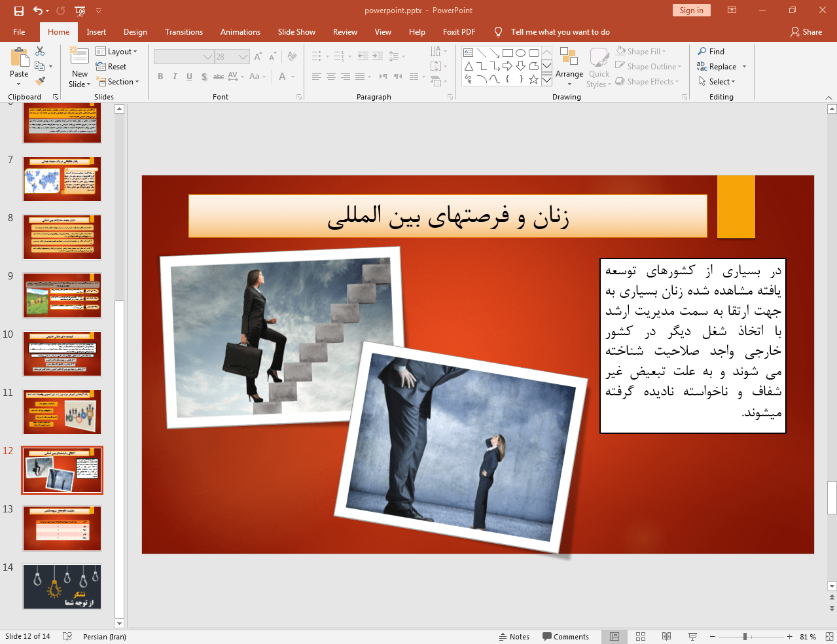This screenshot has height=644, width=837.
Task: Click the zoom slider handle
Action: (745, 637)
